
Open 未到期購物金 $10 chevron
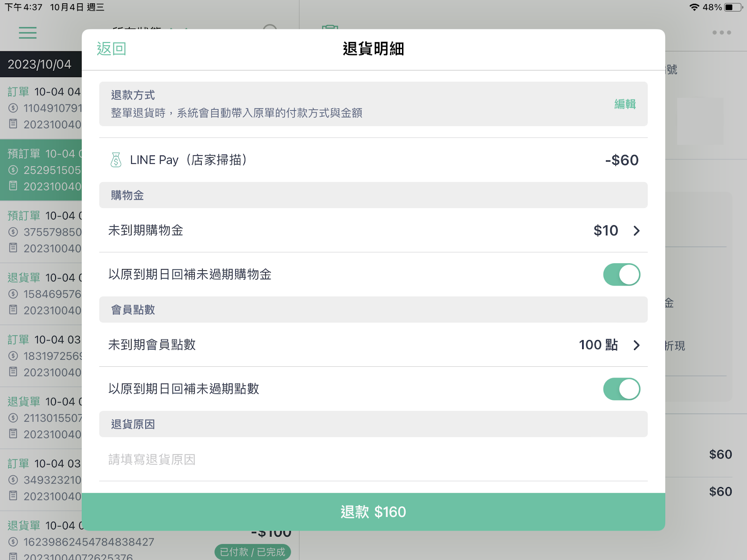click(x=636, y=231)
